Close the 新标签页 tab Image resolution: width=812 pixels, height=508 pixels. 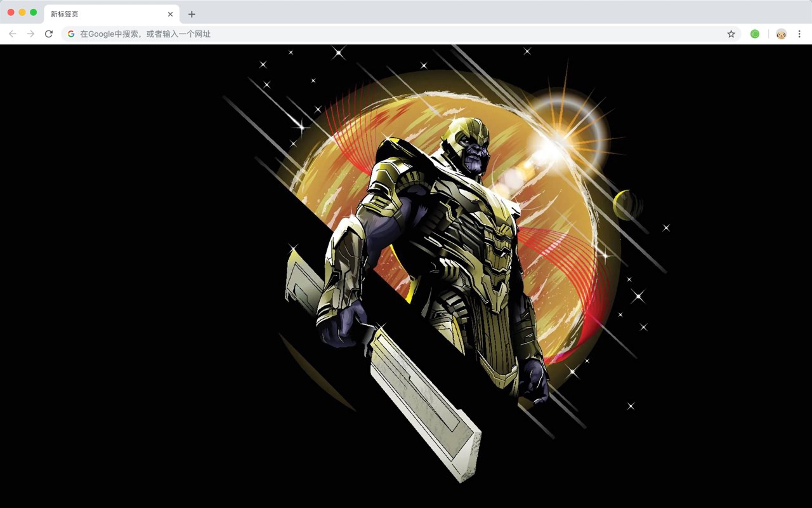(170, 14)
